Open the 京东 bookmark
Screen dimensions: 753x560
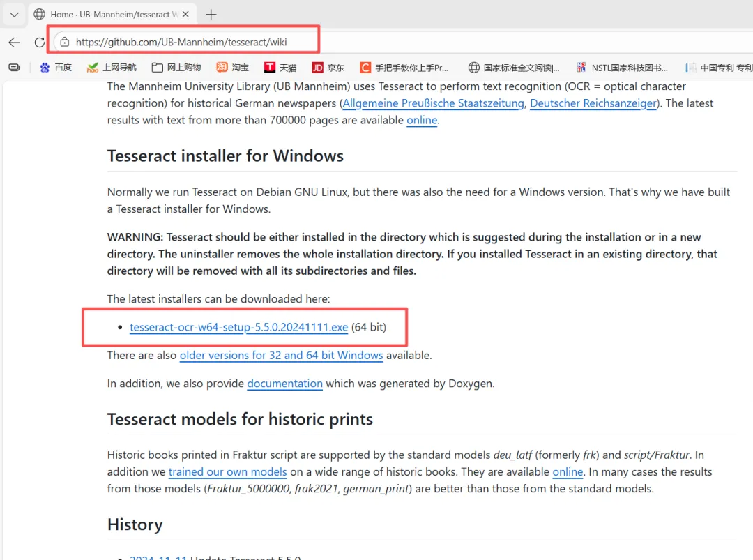coord(328,68)
